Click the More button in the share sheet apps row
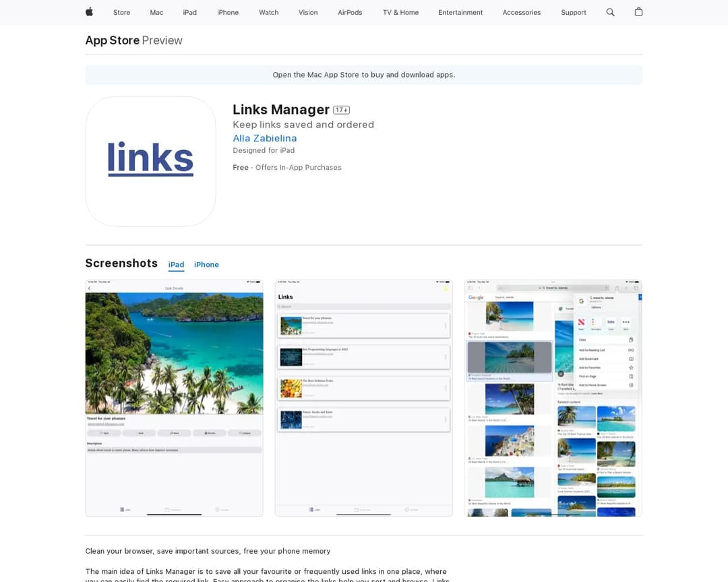This screenshot has height=582, width=728. [x=626, y=322]
